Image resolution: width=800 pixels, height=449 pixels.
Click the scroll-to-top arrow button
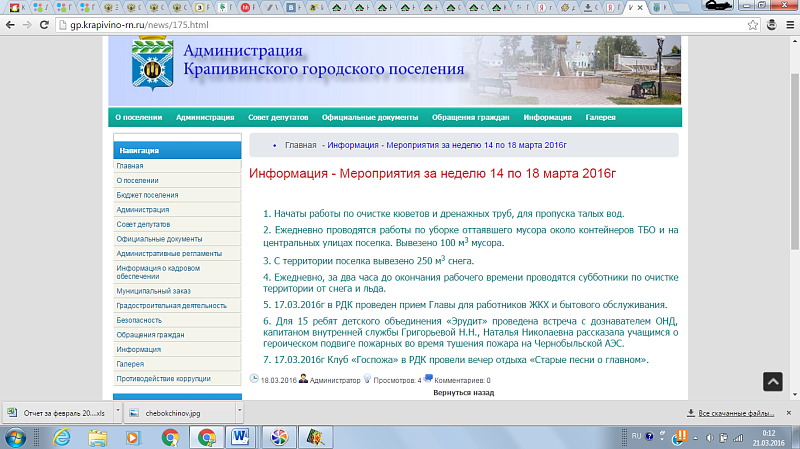coord(772,381)
